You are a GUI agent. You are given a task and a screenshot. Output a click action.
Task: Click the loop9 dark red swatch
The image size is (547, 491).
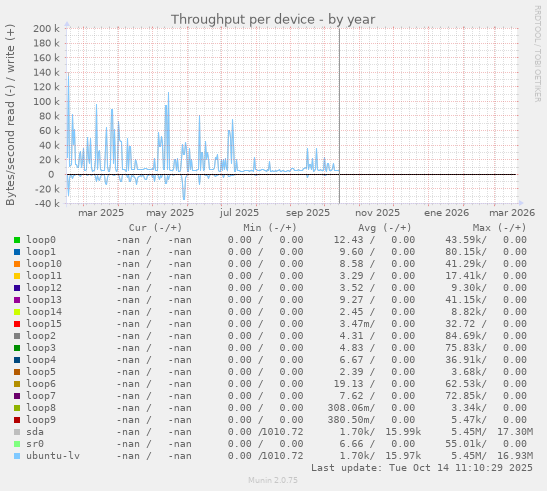(17, 420)
